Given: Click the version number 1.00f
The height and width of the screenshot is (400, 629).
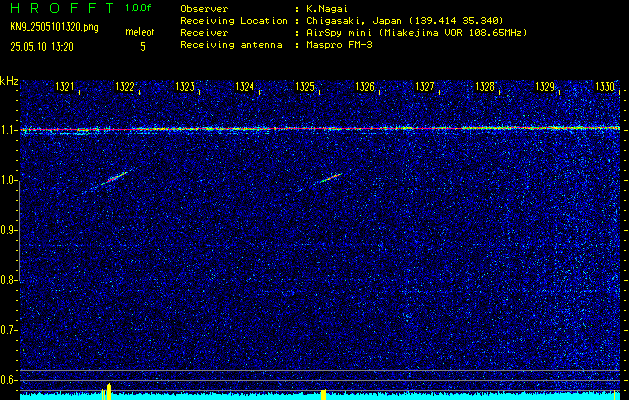Looking at the screenshot, I should [x=138, y=8].
